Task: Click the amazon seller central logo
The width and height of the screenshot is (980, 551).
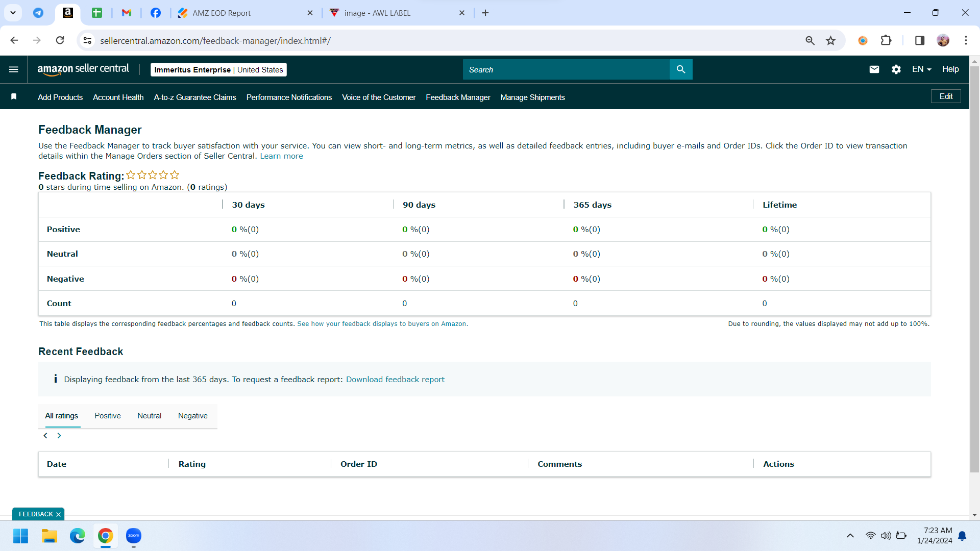Action: [83, 69]
